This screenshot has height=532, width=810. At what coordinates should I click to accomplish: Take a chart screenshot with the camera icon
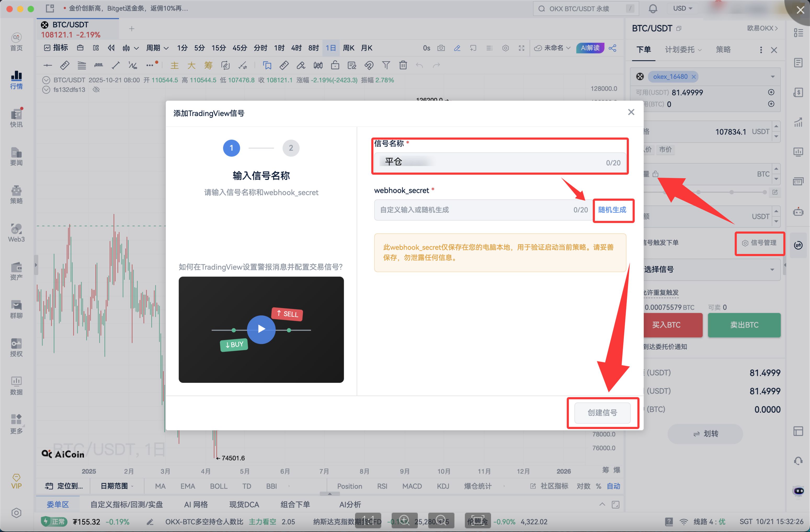pyautogui.click(x=441, y=48)
